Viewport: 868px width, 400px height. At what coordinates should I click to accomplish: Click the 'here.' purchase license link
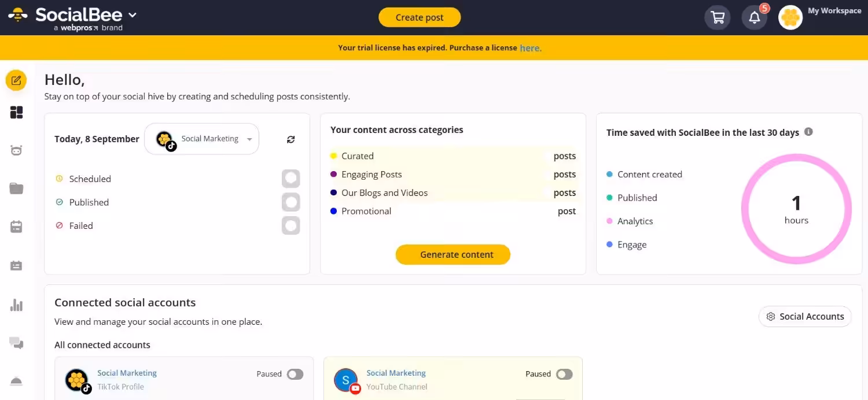531,48
